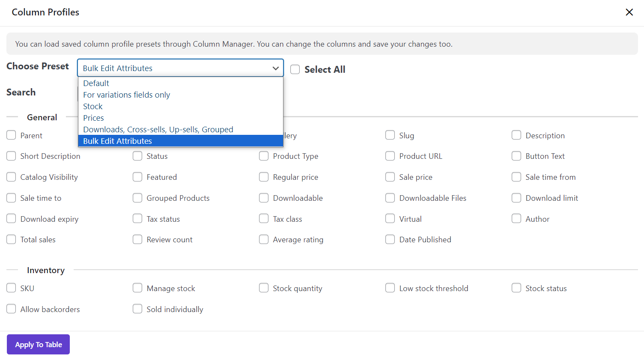The height and width of the screenshot is (357, 644).
Task: Tick the Regular price checkbox
Action: [x=264, y=177]
